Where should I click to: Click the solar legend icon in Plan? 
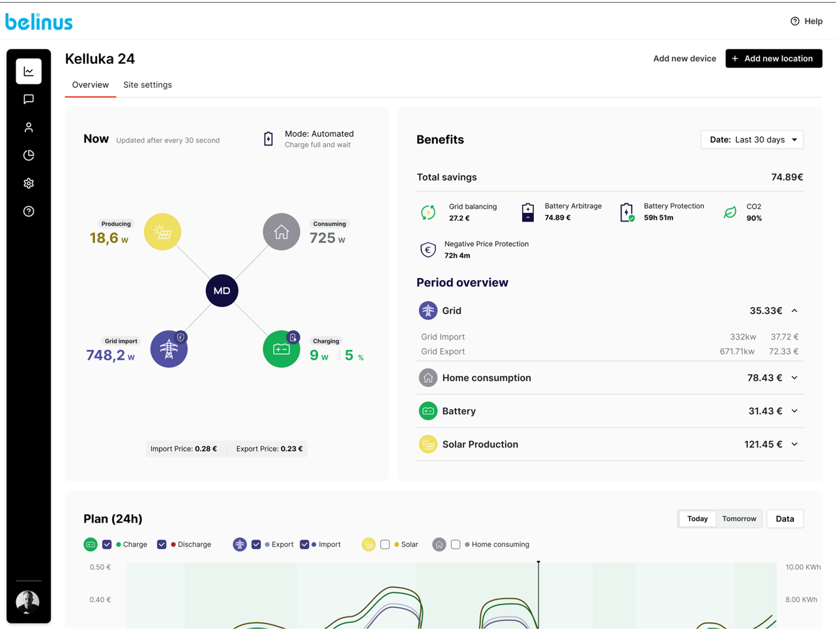(369, 545)
